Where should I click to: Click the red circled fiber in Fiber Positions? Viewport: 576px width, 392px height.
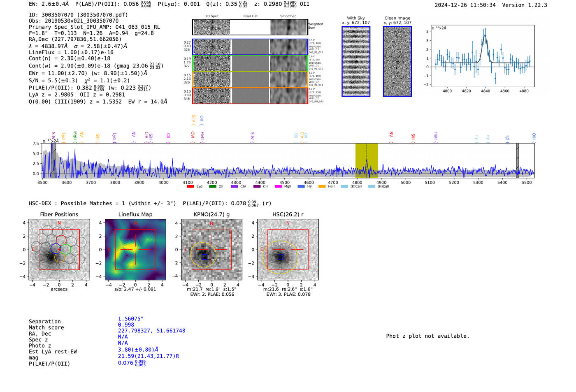(x=61, y=240)
